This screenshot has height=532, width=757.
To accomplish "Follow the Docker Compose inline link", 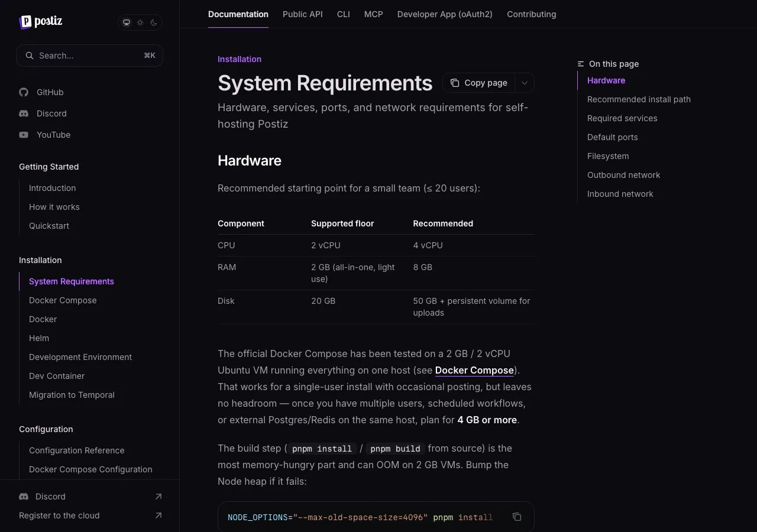I will (474, 370).
